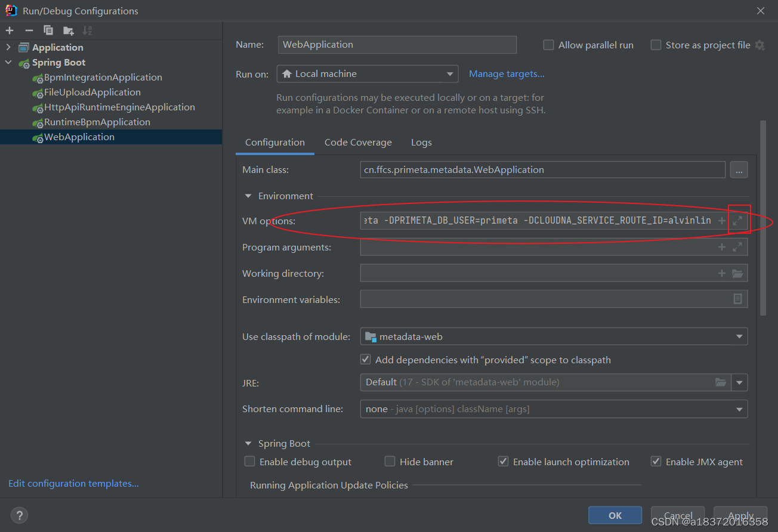Confirm with the OK button

click(x=615, y=515)
